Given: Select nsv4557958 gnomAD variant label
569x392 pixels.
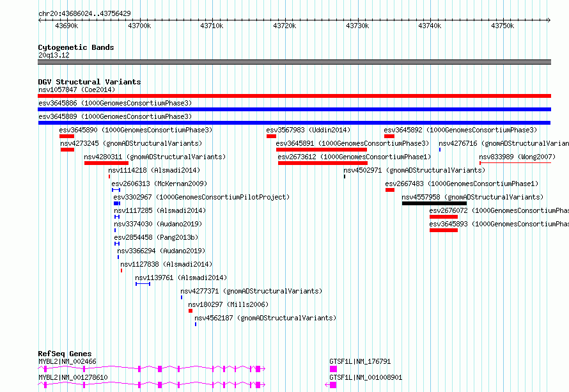Looking at the screenshot, I should [472, 197].
